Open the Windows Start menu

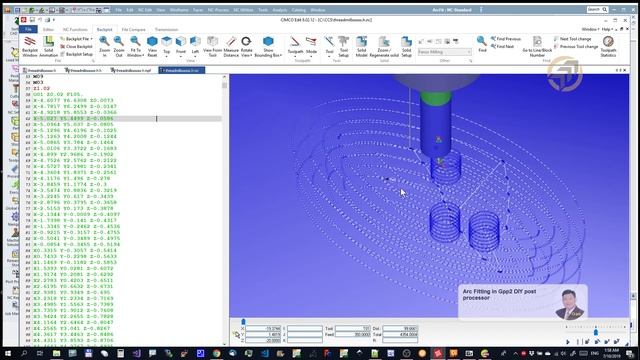[x=7, y=353]
